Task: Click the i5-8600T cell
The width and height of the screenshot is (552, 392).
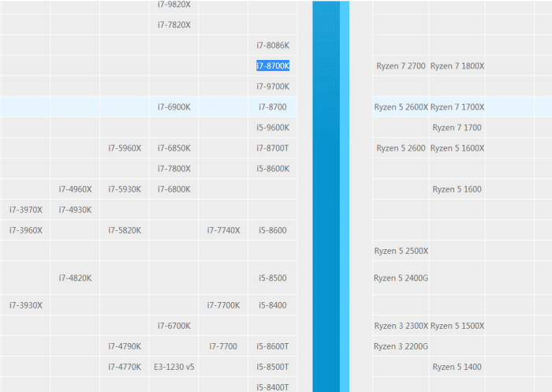Action: click(273, 346)
